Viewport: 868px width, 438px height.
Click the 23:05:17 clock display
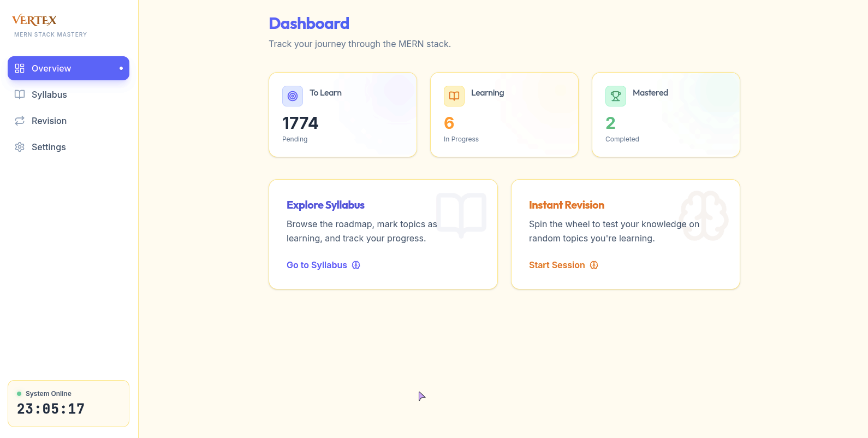[51, 409]
